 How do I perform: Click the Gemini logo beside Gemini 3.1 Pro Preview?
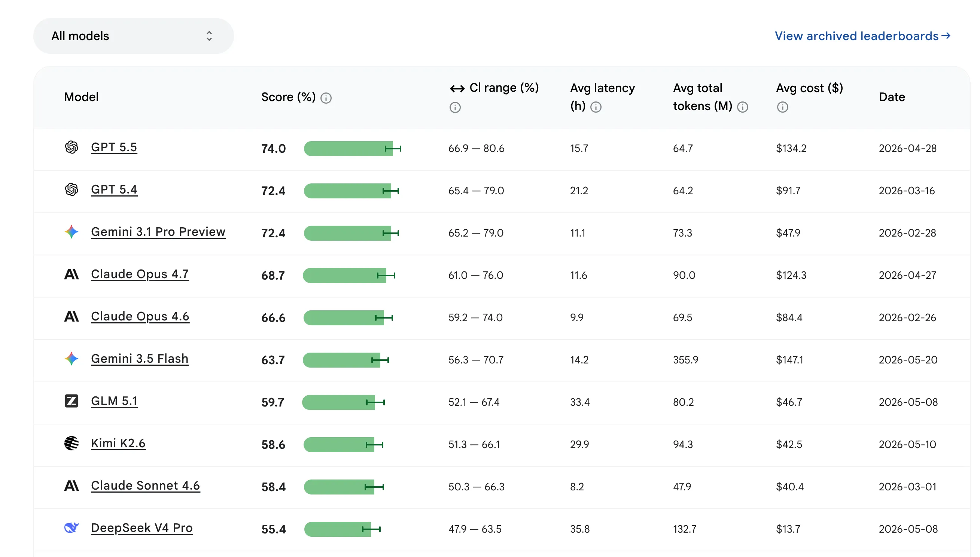pyautogui.click(x=71, y=232)
